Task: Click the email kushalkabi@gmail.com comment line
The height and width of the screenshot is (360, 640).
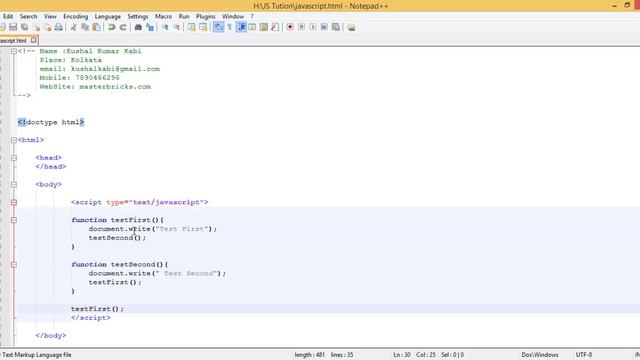Action: pos(100,69)
